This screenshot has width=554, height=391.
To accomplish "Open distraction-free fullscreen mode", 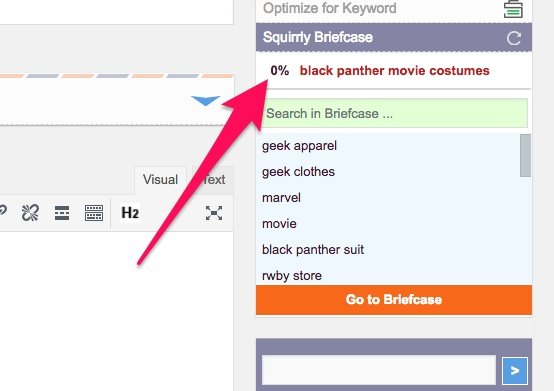I will (214, 213).
